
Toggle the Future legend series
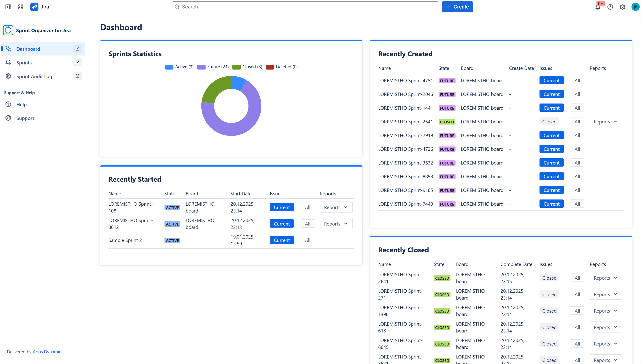213,67
